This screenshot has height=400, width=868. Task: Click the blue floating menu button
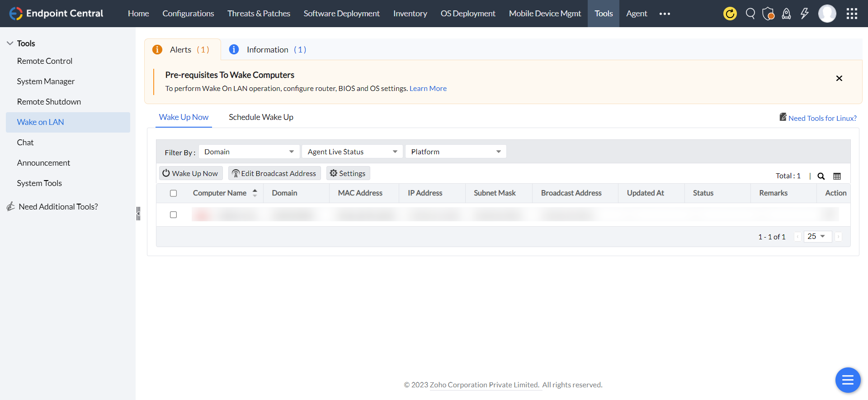pyautogui.click(x=848, y=380)
